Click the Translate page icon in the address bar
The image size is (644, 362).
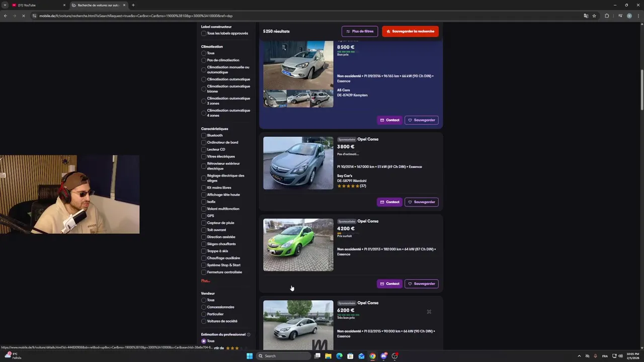coord(586,16)
